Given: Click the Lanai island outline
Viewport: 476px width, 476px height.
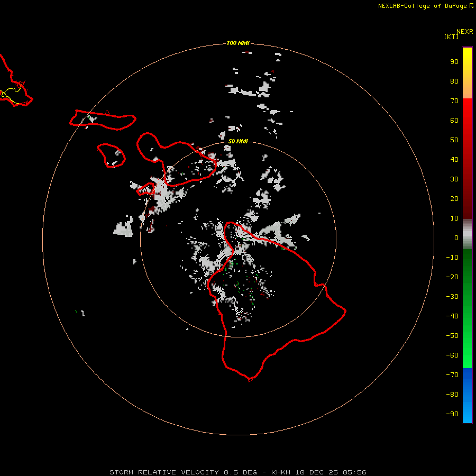Looking at the screenshot, I should click(x=112, y=155).
